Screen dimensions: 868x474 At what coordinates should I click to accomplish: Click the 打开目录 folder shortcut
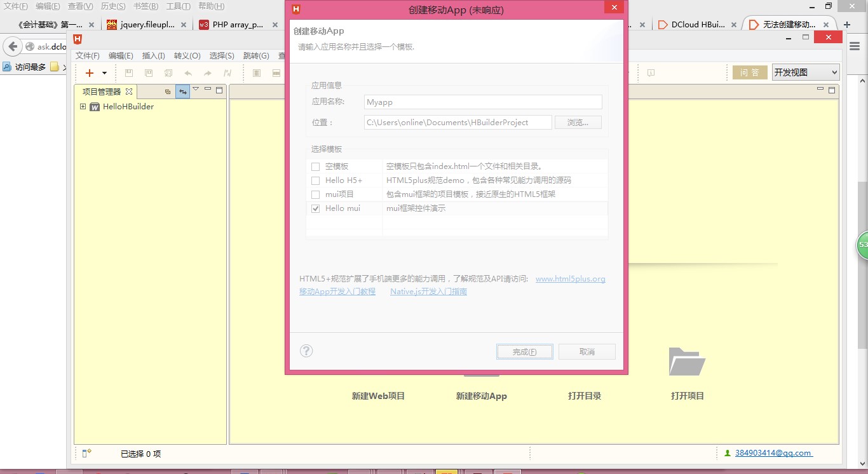(585, 396)
